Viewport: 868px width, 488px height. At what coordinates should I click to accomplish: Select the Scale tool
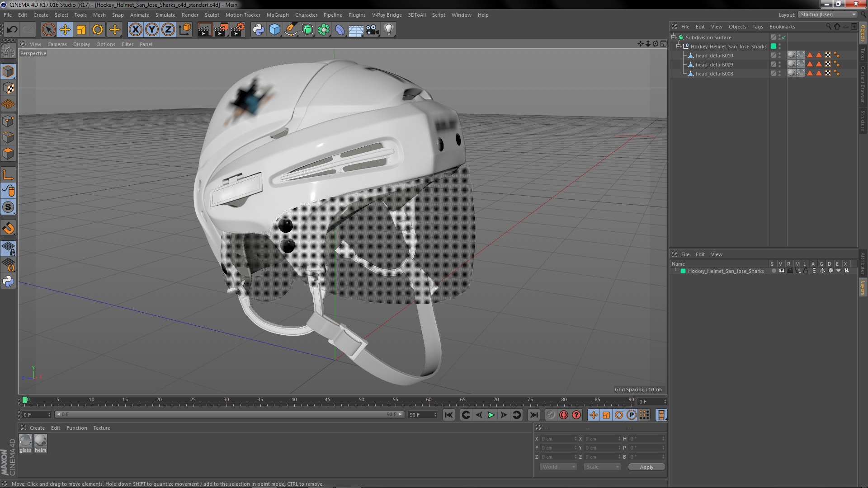(x=81, y=30)
